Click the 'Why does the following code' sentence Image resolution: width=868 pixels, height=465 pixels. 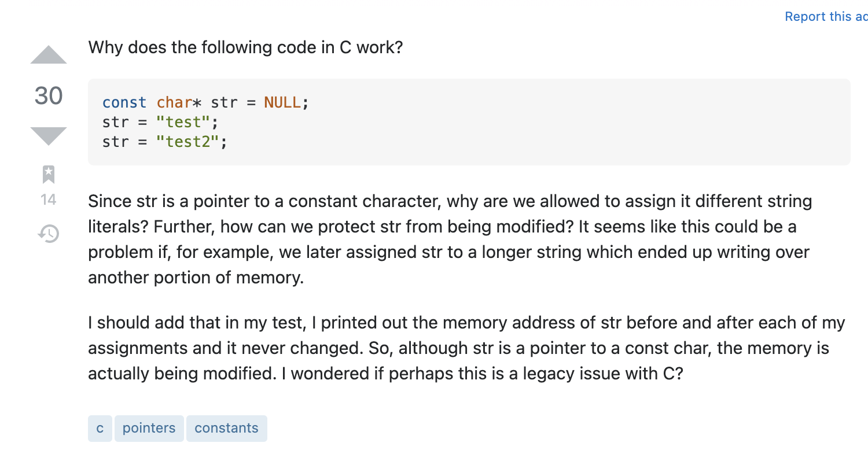(x=245, y=47)
